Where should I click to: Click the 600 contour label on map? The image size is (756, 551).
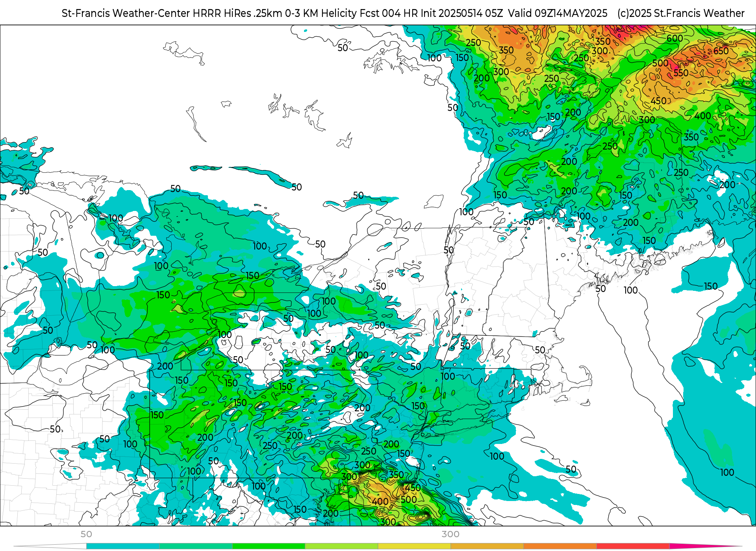point(674,39)
